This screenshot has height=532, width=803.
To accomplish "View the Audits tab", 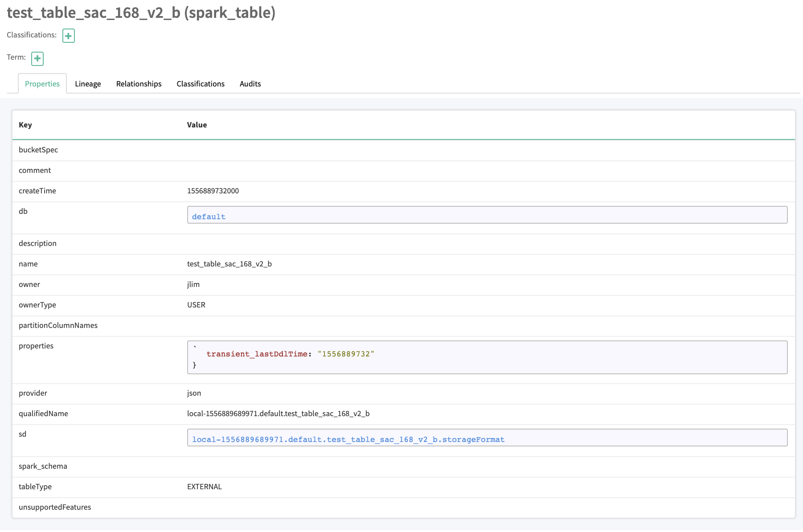I will (x=250, y=83).
